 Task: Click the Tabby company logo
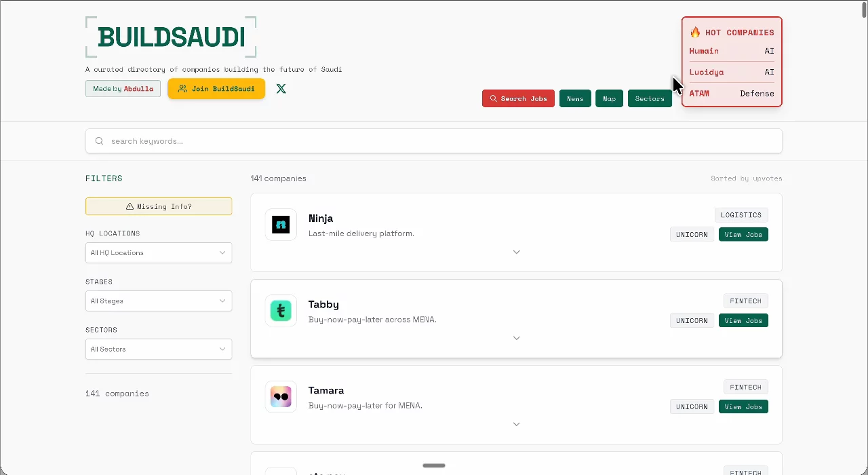(x=281, y=311)
